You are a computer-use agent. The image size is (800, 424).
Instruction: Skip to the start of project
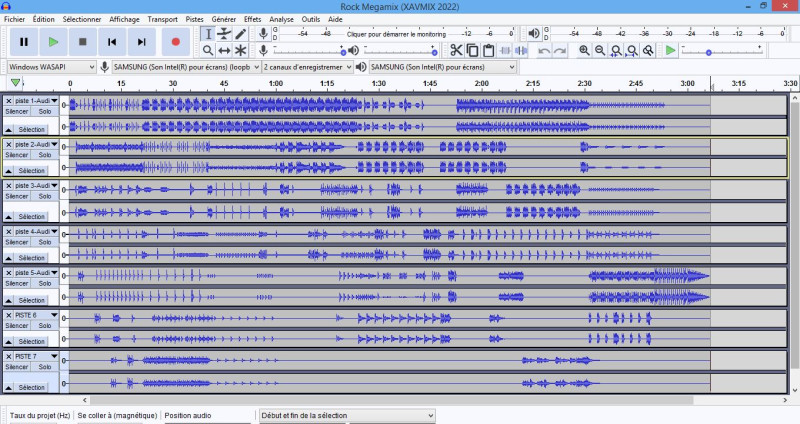click(113, 42)
